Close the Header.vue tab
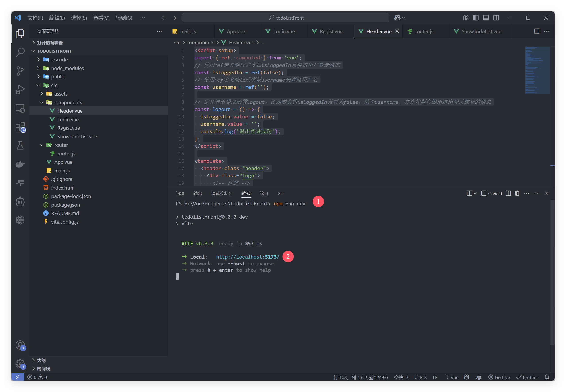This screenshot has width=566, height=392. point(397,31)
